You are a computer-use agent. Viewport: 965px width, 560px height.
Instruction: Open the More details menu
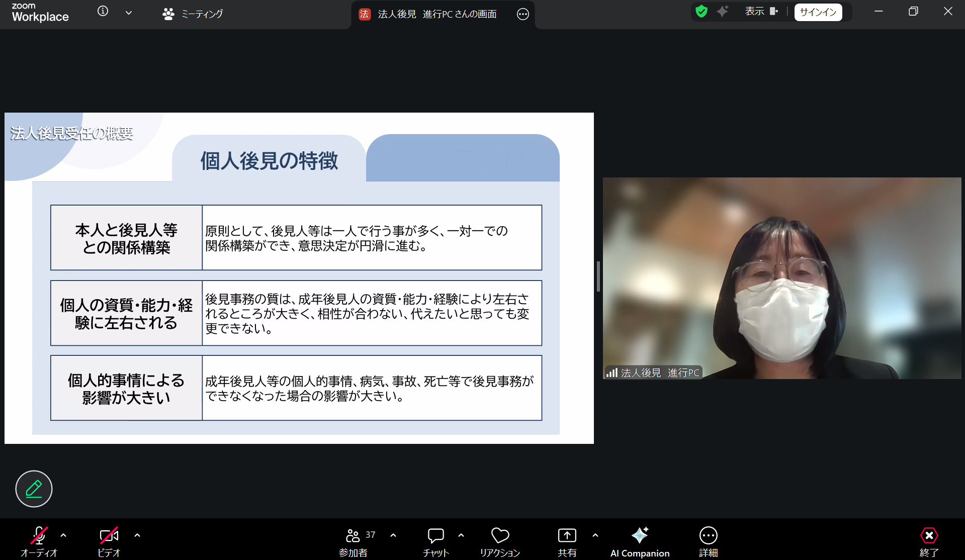click(708, 536)
